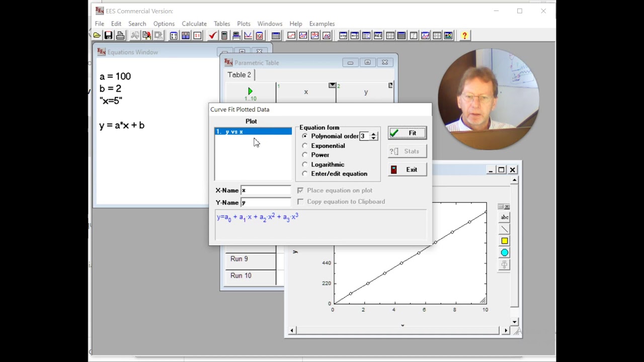Click the Solve Table toolbar icon
644x362 pixels.
(236, 36)
